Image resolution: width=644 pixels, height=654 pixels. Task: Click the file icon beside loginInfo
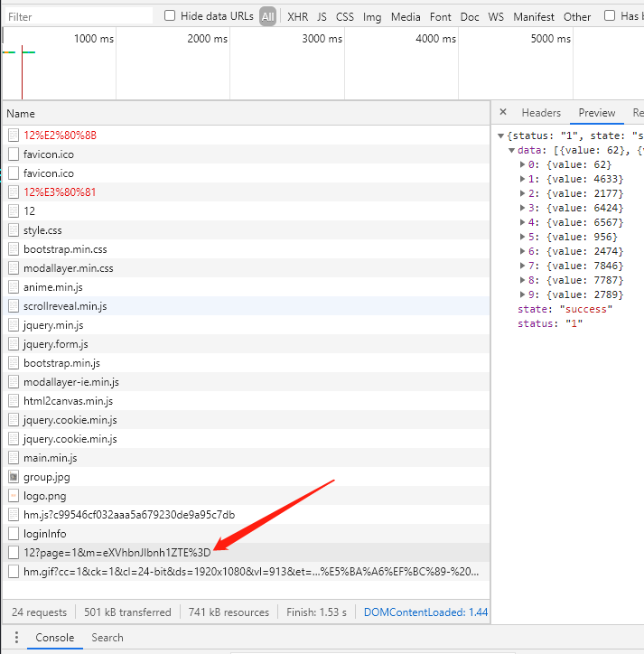coord(14,534)
